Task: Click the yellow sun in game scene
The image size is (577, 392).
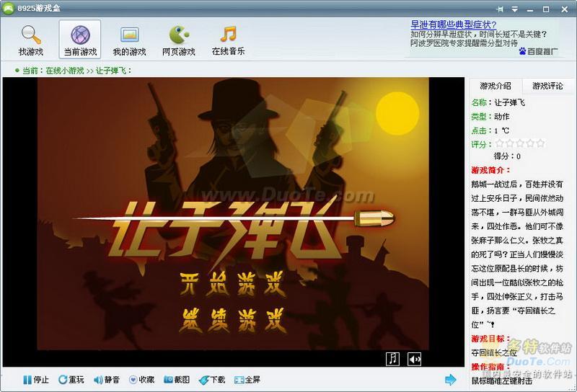Action: (x=397, y=113)
